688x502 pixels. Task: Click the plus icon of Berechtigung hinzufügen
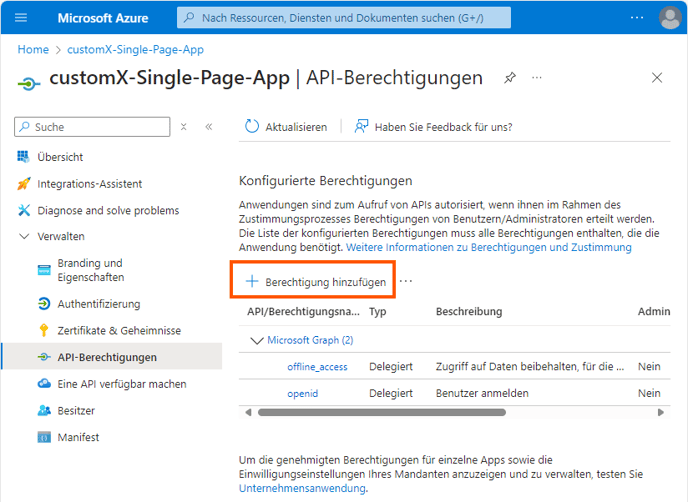[x=252, y=281]
